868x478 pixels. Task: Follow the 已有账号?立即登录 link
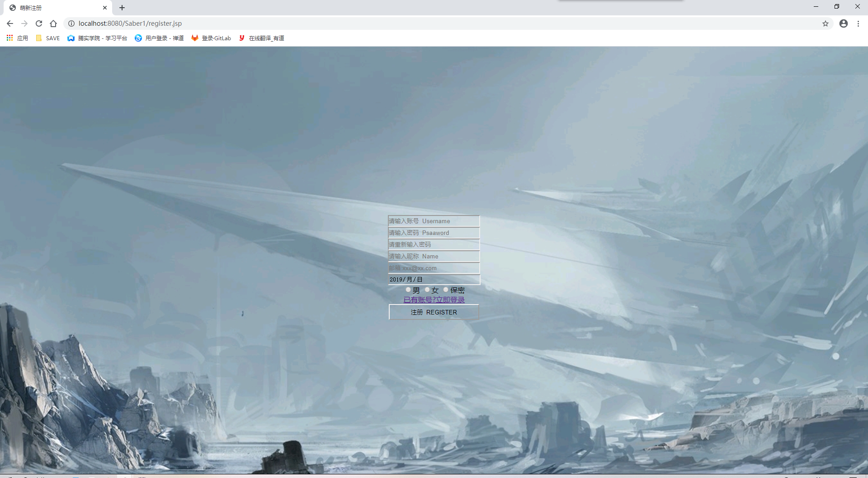(x=434, y=300)
